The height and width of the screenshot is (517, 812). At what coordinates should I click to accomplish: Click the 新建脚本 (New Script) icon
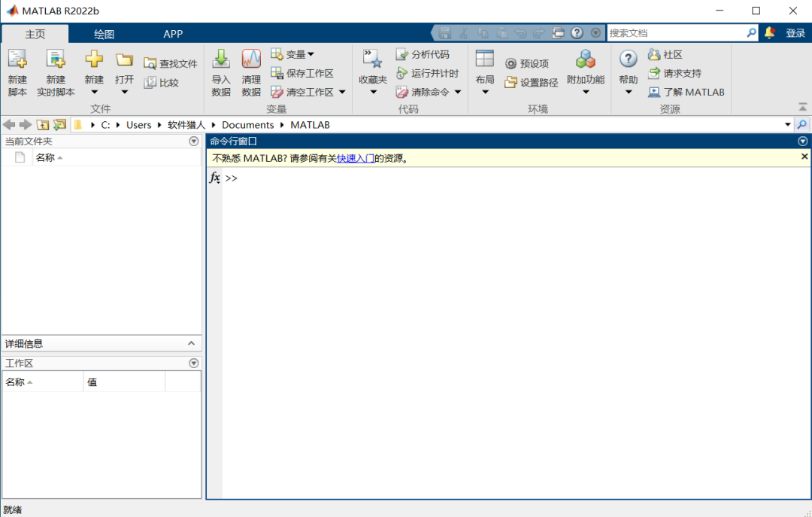point(17,59)
